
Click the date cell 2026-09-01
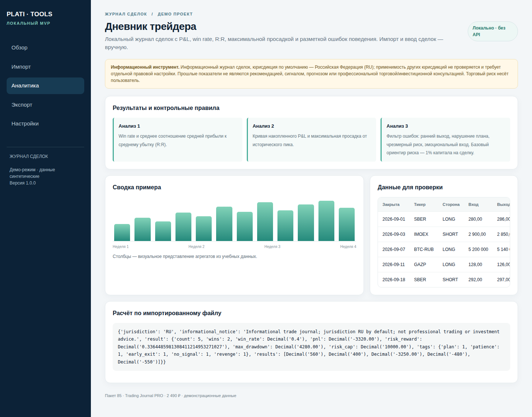coord(394,219)
